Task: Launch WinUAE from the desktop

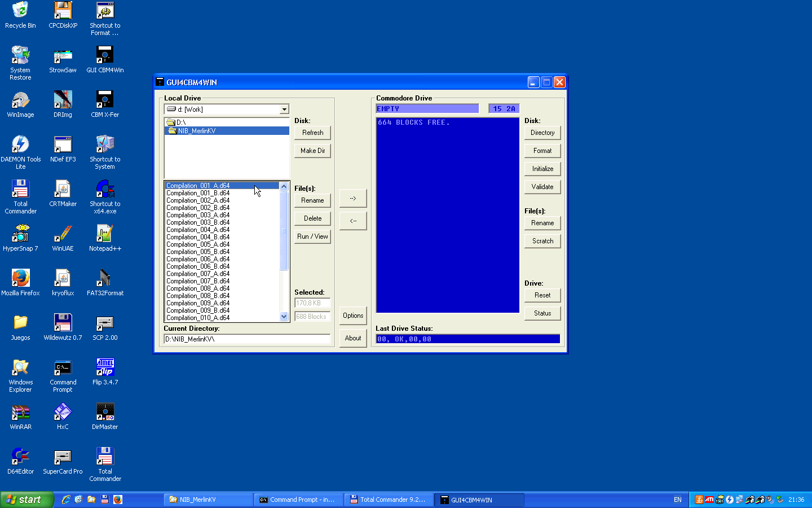Action: coord(63,238)
